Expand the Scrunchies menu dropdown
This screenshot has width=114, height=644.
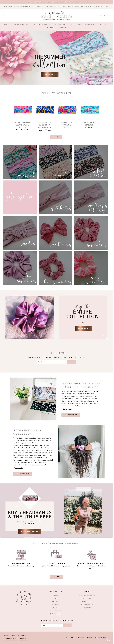click(x=76, y=24)
